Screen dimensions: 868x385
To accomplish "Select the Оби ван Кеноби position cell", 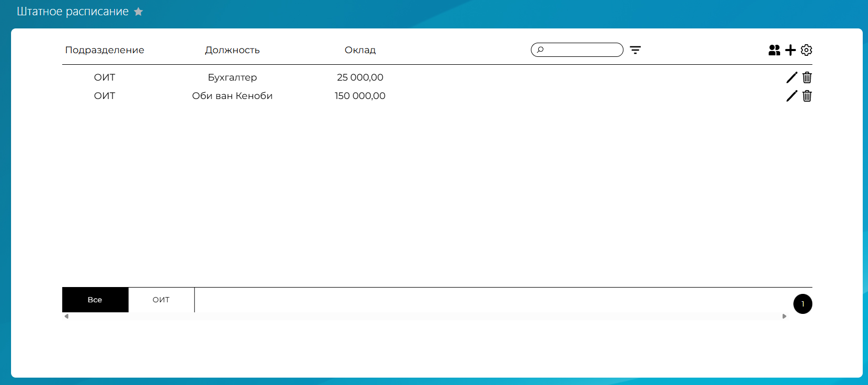I will pyautogui.click(x=233, y=96).
